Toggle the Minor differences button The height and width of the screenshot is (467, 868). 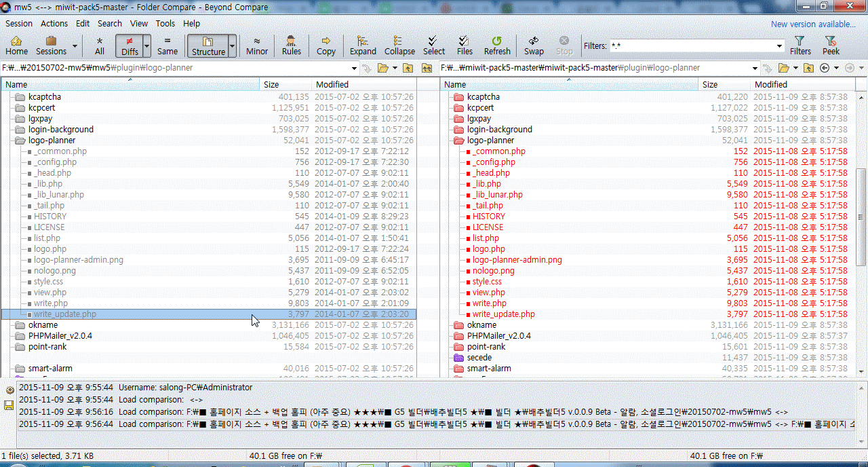[x=257, y=45]
